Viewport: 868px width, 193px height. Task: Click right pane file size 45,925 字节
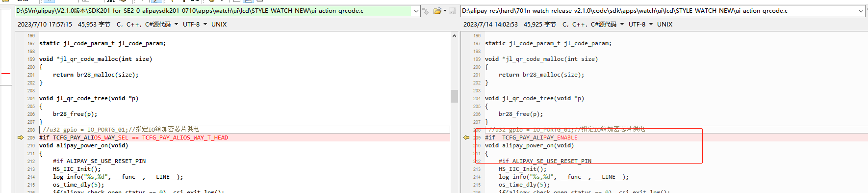pos(540,24)
